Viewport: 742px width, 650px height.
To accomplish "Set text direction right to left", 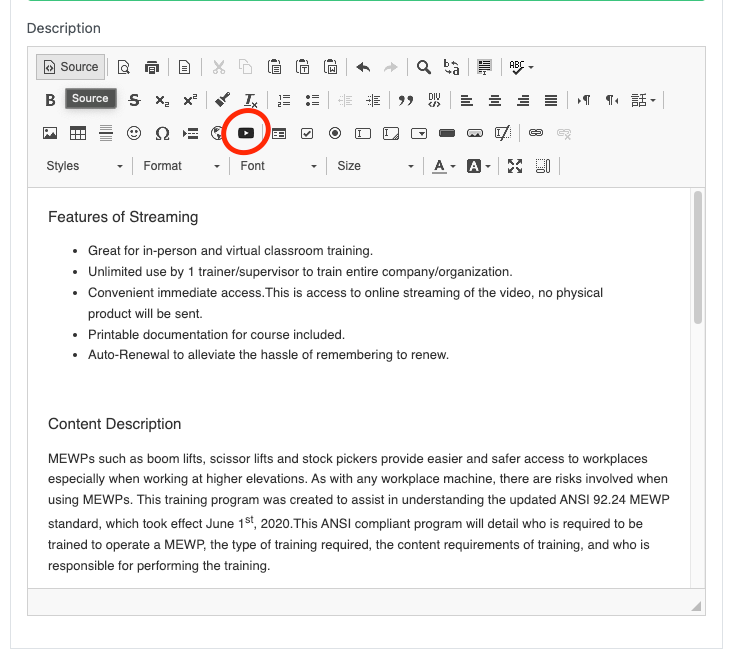I will (x=612, y=100).
